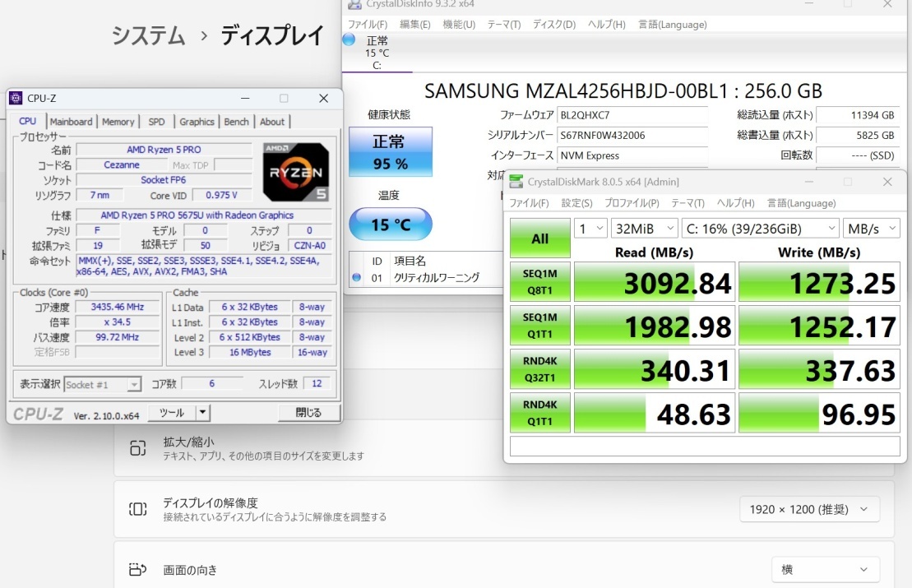Image resolution: width=912 pixels, height=588 pixels.
Task: Open CrystalDiskMark テーマ(T) menu
Action: point(687,203)
